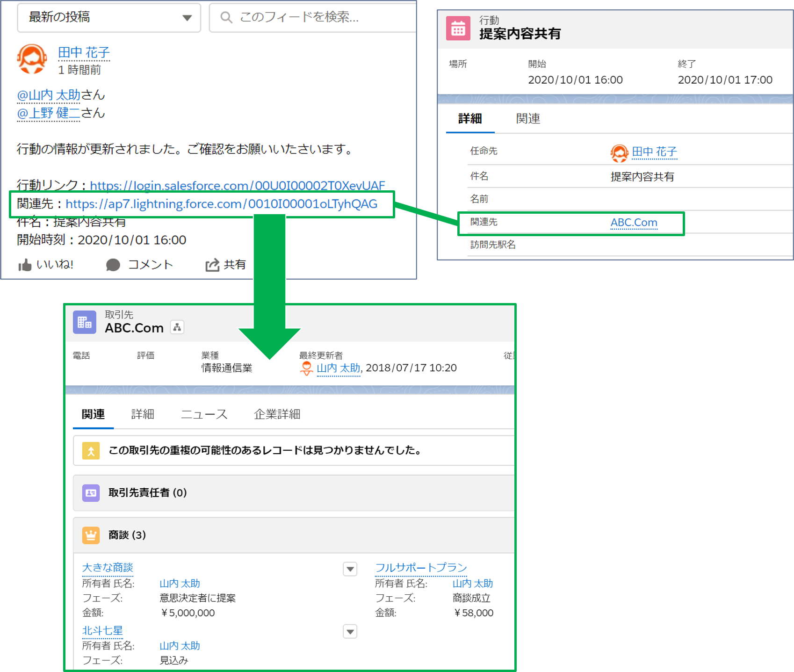Click the コメント button label
Image resolution: width=794 pixels, height=672 pixels.
(x=151, y=265)
